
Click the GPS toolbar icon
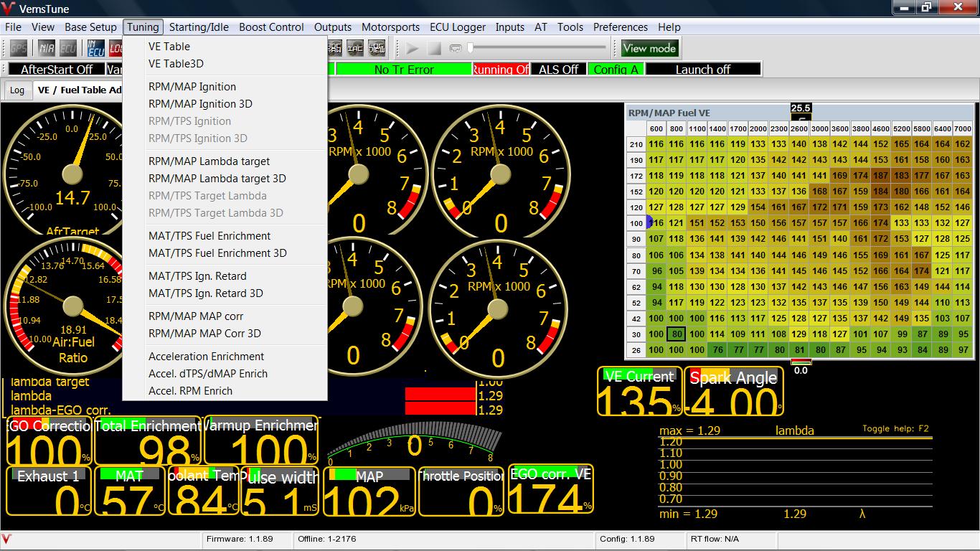(x=19, y=48)
